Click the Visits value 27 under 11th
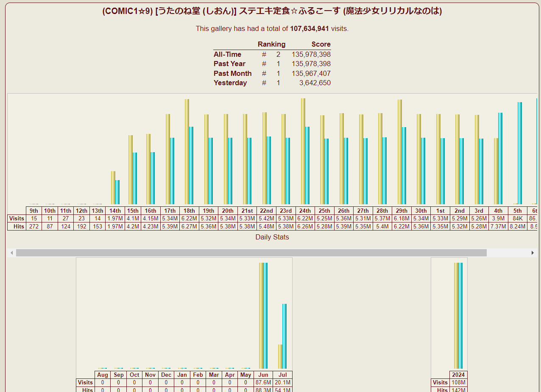This screenshot has height=392, width=541. [65, 218]
